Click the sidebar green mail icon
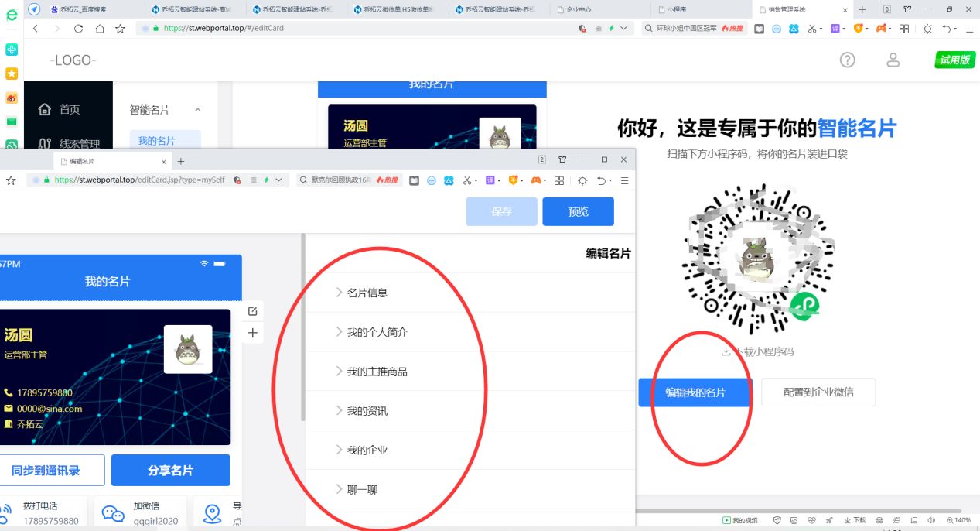This screenshot has height=531, width=980. [12, 122]
